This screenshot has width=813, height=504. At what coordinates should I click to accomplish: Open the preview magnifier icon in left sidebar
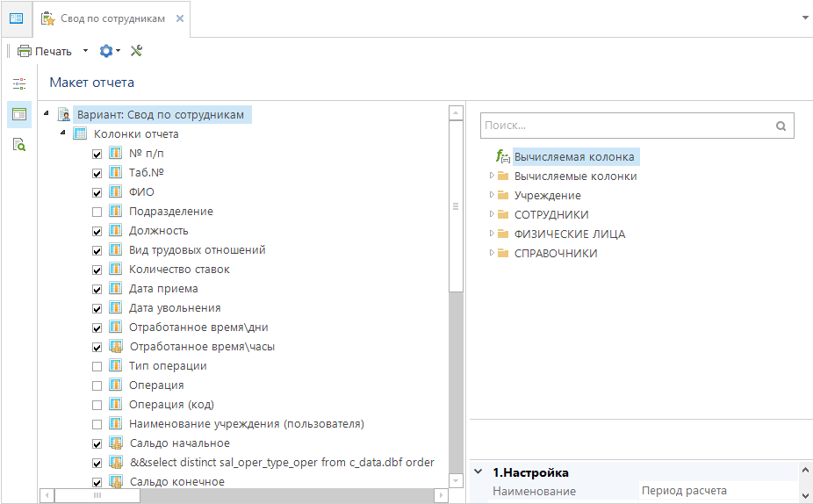tap(18, 145)
